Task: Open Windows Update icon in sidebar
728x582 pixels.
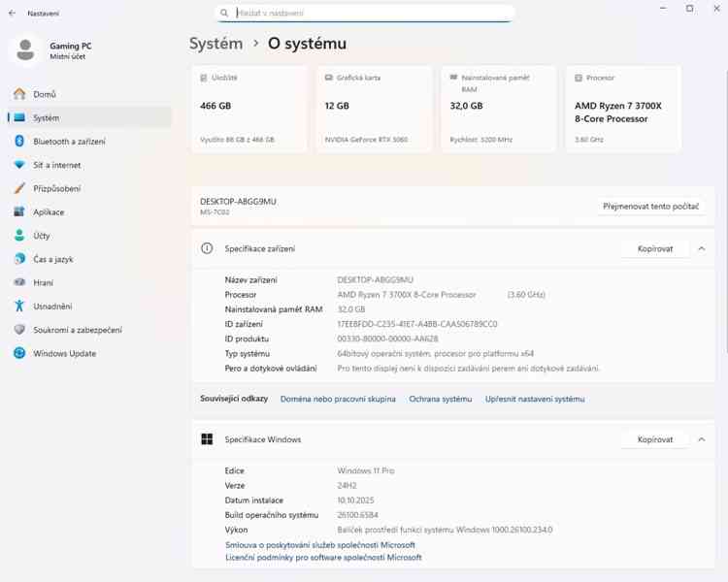Action: tap(19, 353)
